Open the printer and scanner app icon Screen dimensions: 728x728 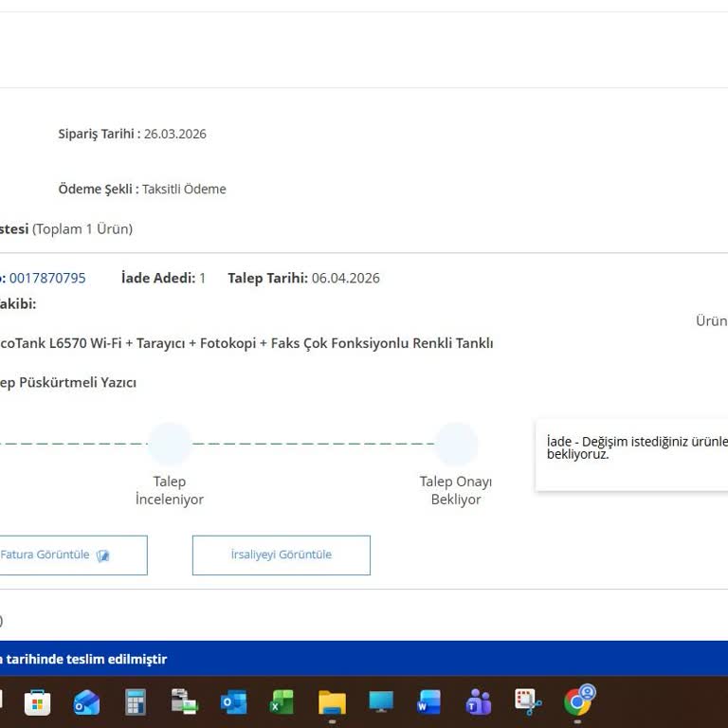184,701
